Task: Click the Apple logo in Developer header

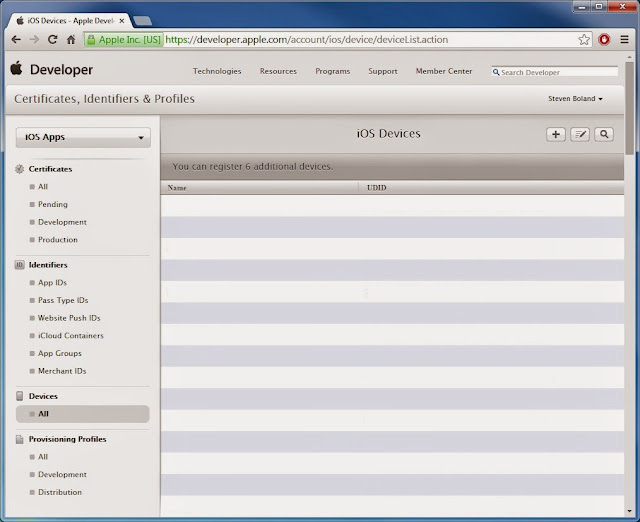Action: [16, 68]
